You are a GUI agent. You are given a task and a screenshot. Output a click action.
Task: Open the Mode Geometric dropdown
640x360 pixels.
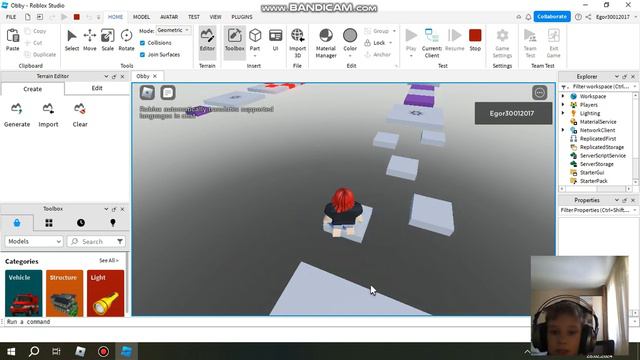(x=173, y=30)
